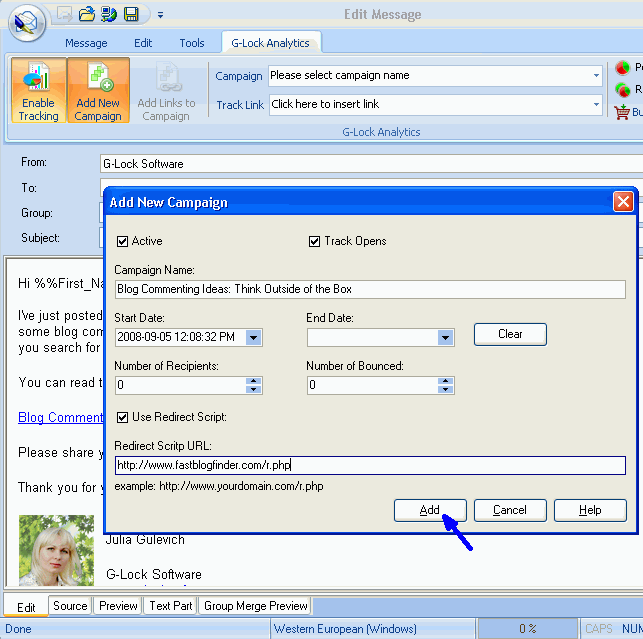Image resolution: width=643 pixels, height=639 pixels.
Task: Select the Edit tab at bottom of editor
Action: click(x=26, y=607)
